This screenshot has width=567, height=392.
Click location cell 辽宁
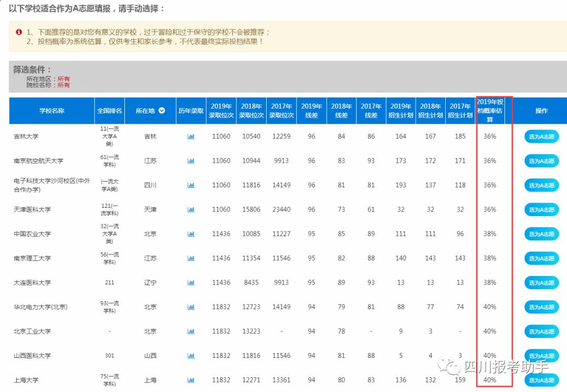[151, 282]
